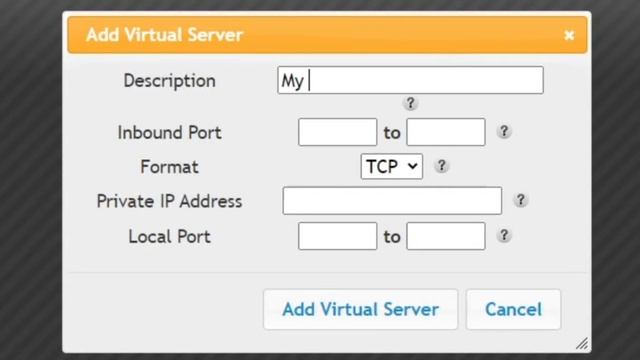
Task: Open the Inbound Port help icon
Action: 504,131
